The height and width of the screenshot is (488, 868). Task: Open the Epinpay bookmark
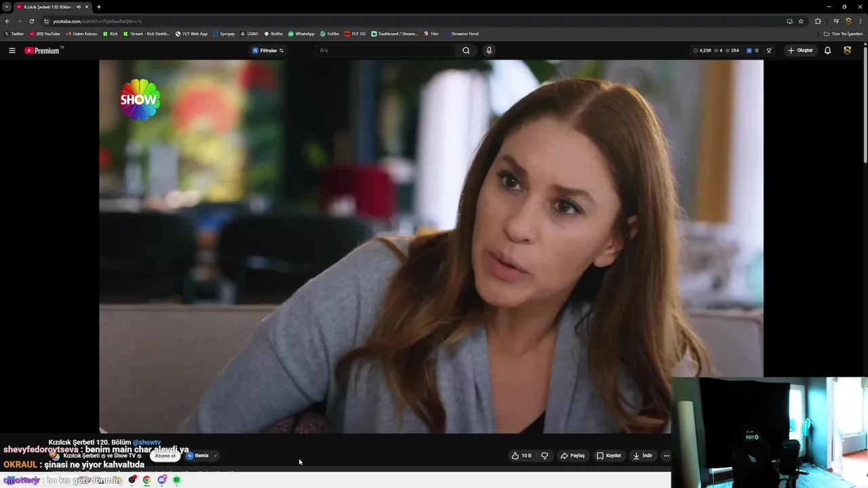click(224, 33)
